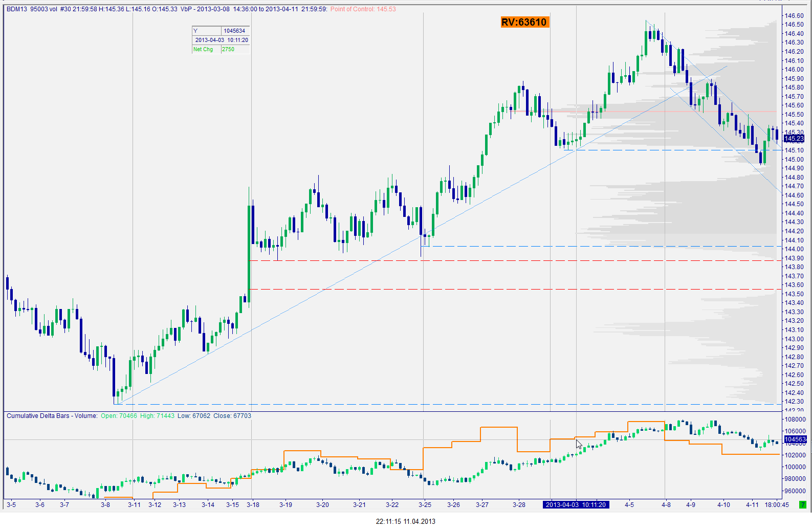812x530 pixels.
Task: Click the Open: 70466 value in delta header
Action: 119,416
